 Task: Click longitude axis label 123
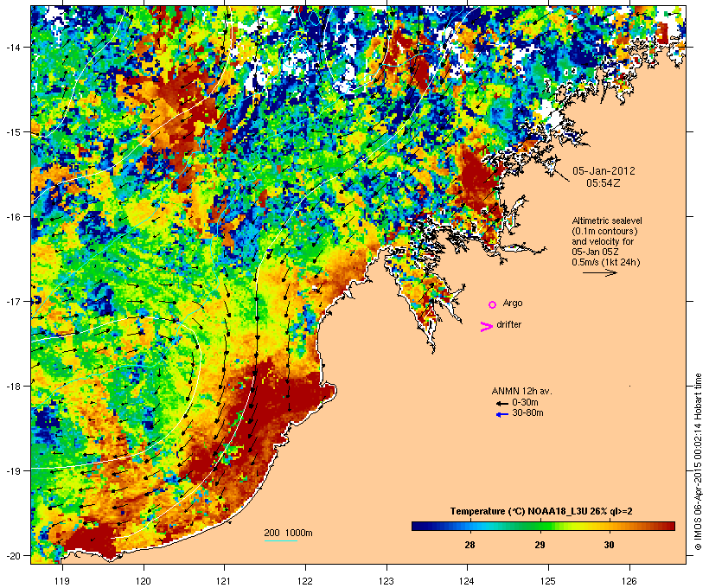coord(386,581)
